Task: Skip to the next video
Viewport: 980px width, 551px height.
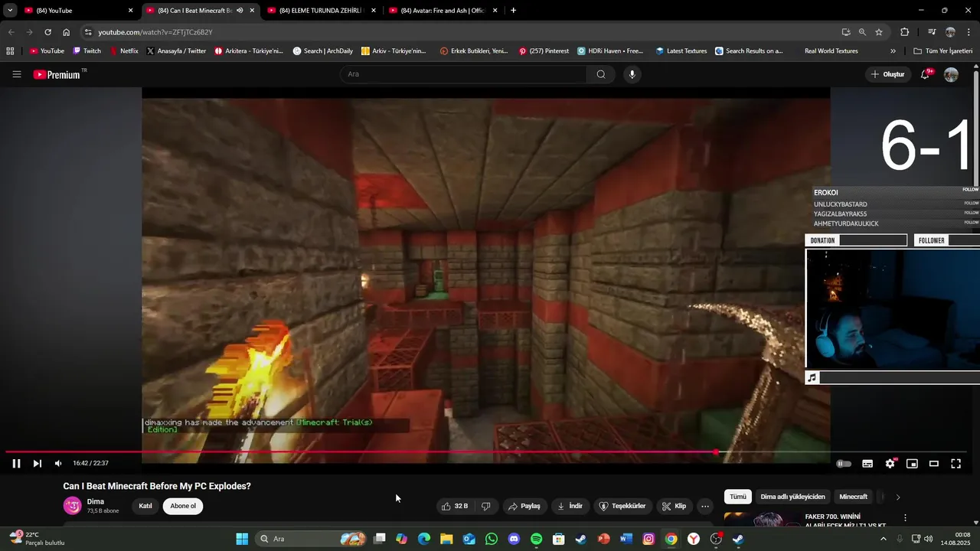Action: (37, 463)
